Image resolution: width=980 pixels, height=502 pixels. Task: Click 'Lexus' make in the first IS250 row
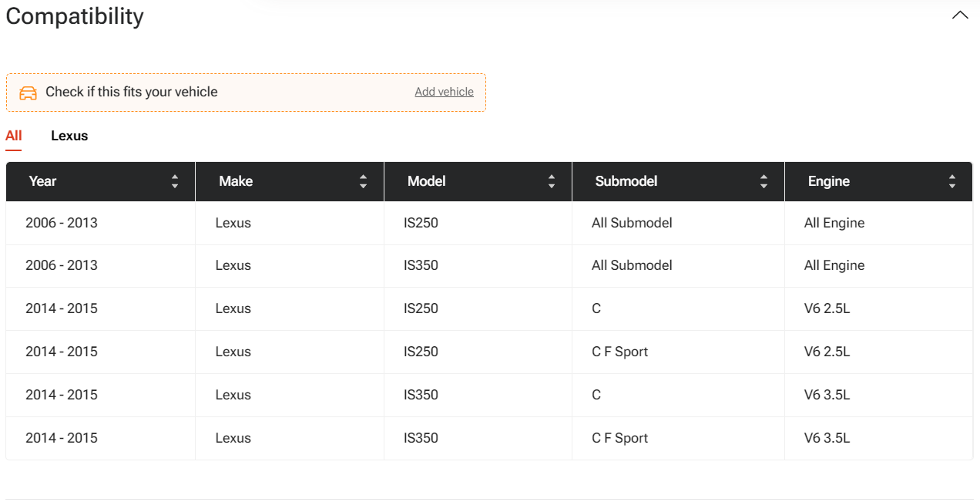[x=233, y=223]
